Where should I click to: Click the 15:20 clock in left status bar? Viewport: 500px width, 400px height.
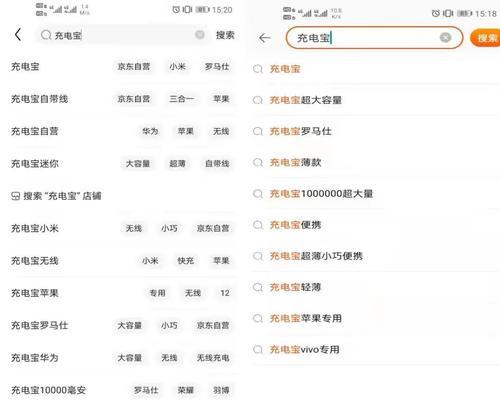click(222, 10)
